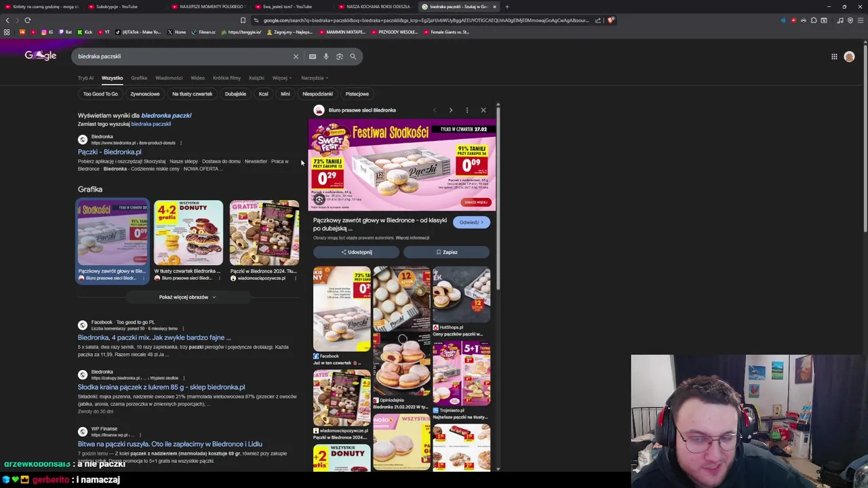
Task: Submit search with the magnifier icon
Action: coord(353,56)
